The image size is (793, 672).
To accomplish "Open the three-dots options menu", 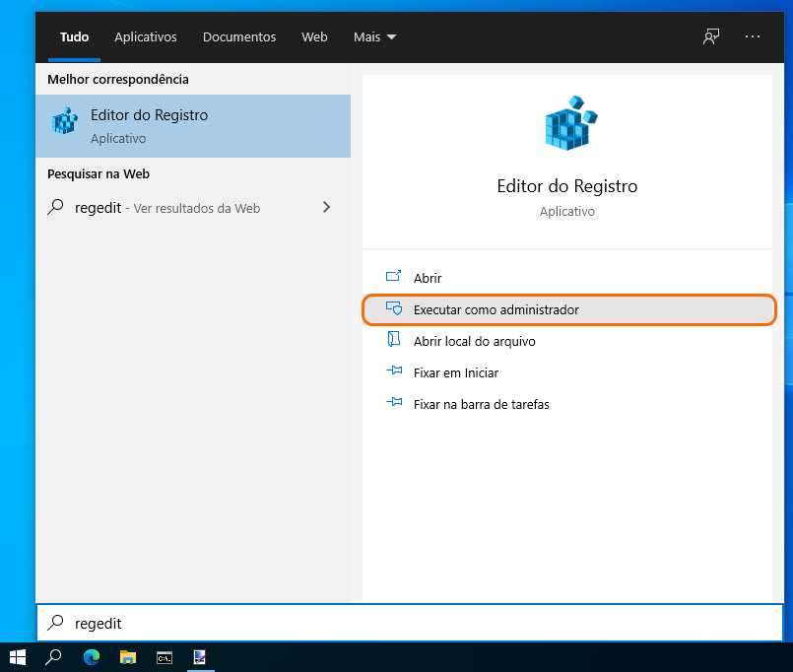I will (x=753, y=36).
